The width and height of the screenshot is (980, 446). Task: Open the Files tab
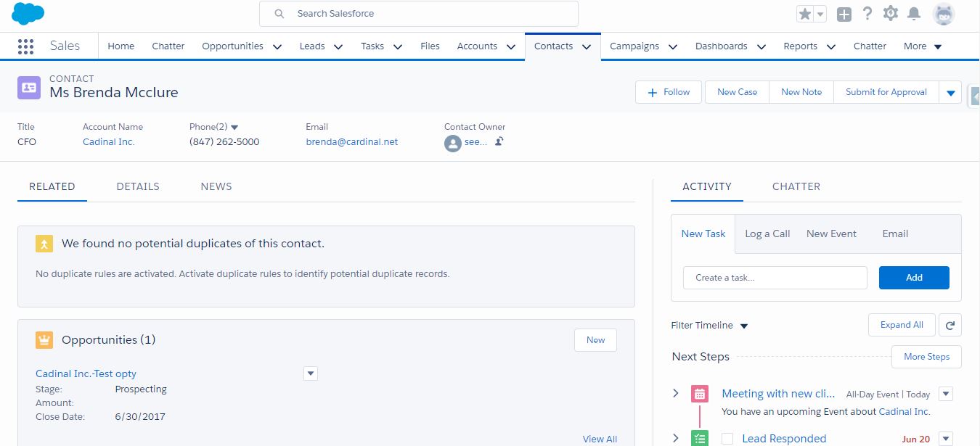click(x=430, y=46)
